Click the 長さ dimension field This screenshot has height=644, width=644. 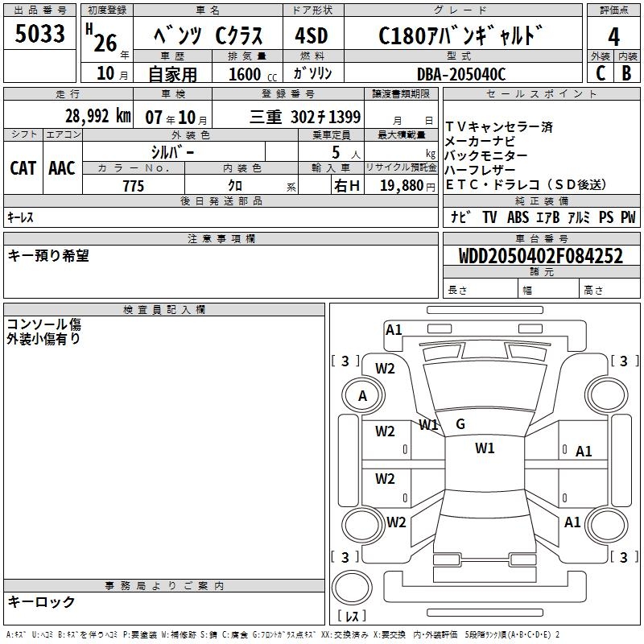pos(481,290)
